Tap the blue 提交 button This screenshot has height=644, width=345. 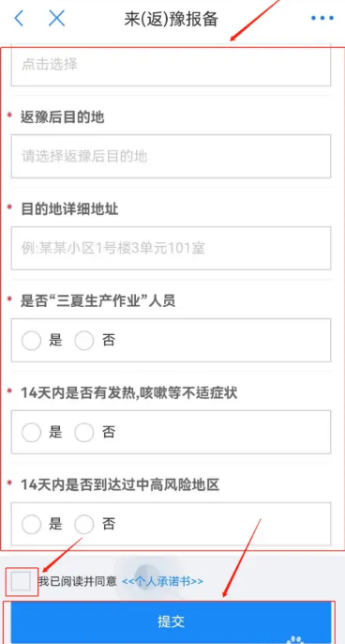pyautogui.click(x=171, y=621)
